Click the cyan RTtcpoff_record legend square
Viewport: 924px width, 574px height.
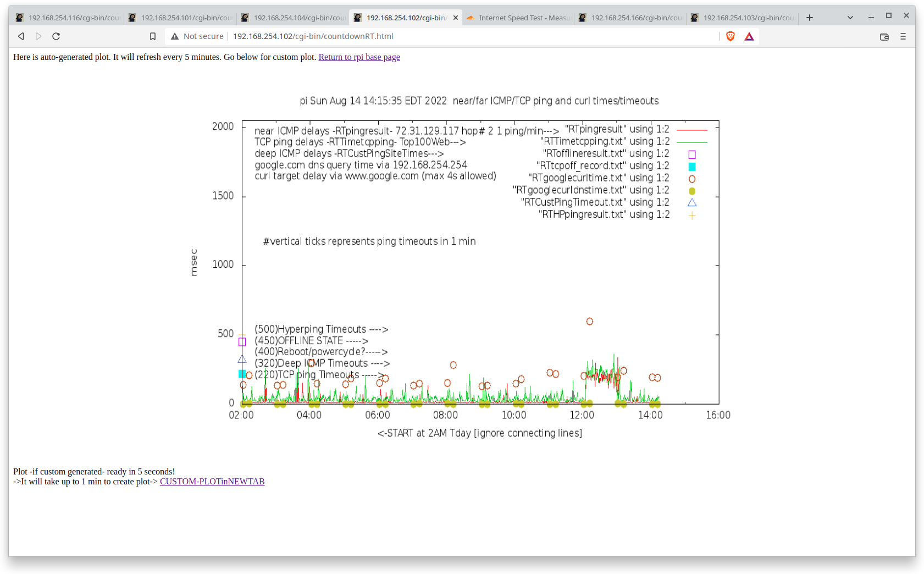coord(692,167)
